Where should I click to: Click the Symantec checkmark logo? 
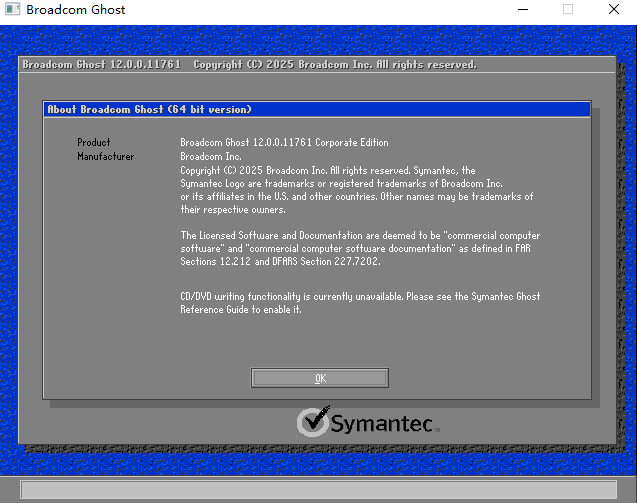[x=314, y=421]
